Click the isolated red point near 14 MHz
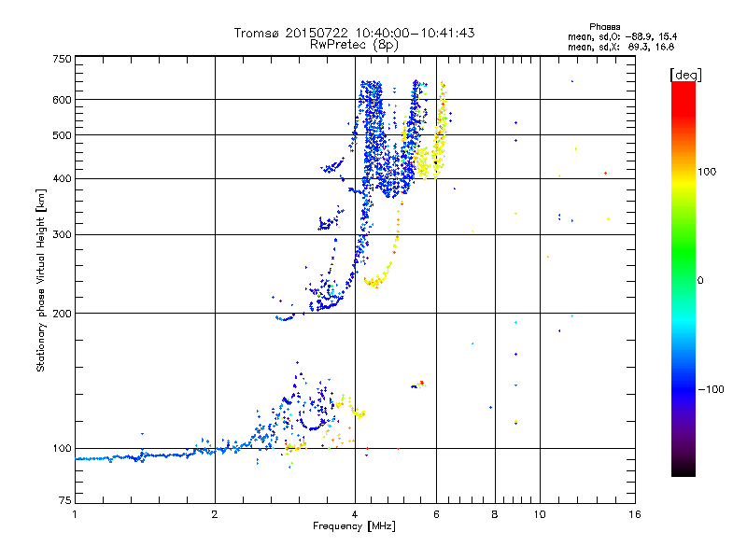Screen dimensions: 747x560 [x=605, y=174]
